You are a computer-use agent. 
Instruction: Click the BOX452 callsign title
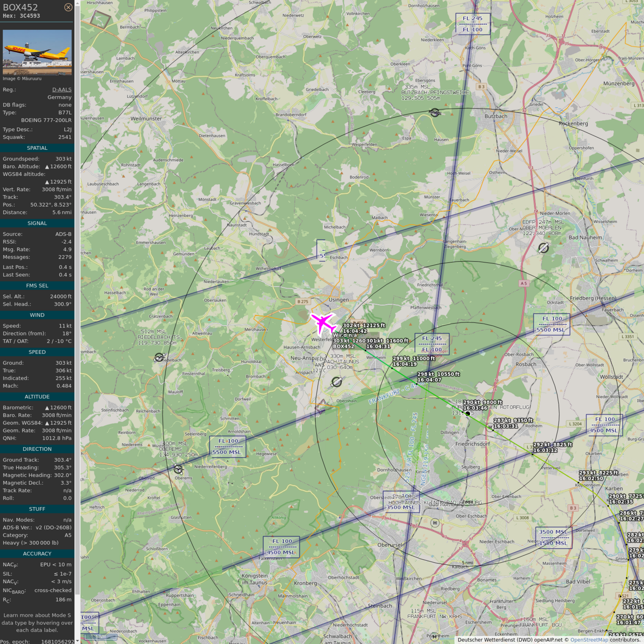coord(21,7)
